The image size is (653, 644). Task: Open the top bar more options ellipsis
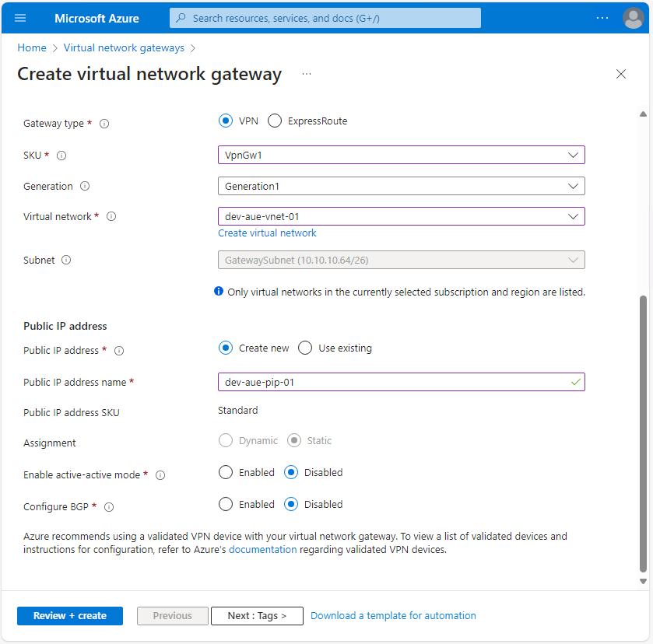tap(602, 17)
